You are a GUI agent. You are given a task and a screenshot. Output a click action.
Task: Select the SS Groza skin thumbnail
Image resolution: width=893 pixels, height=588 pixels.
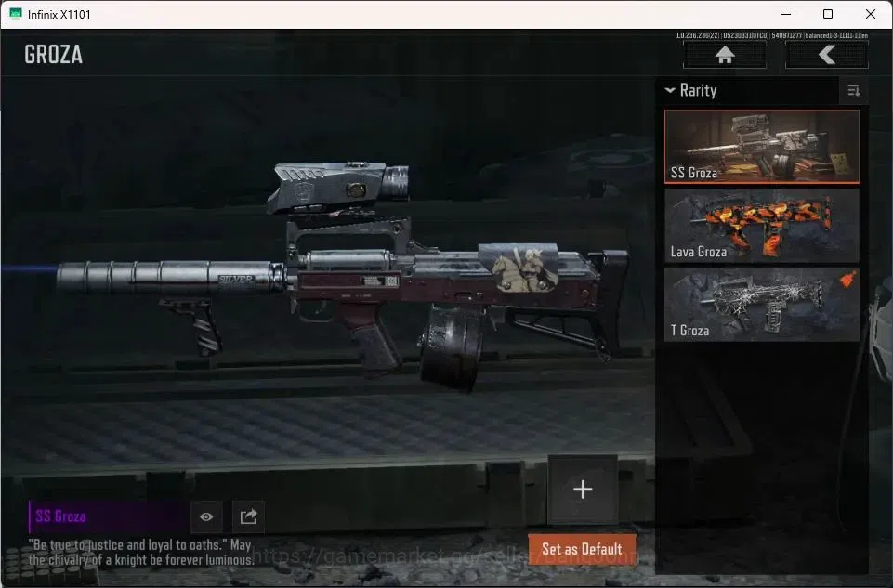coord(761,146)
